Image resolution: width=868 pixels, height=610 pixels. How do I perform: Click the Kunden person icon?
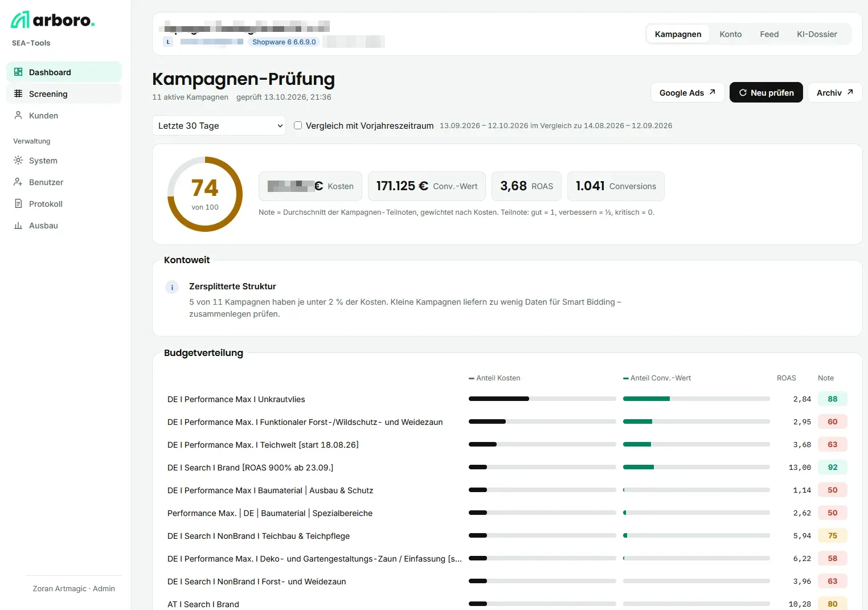(x=18, y=116)
